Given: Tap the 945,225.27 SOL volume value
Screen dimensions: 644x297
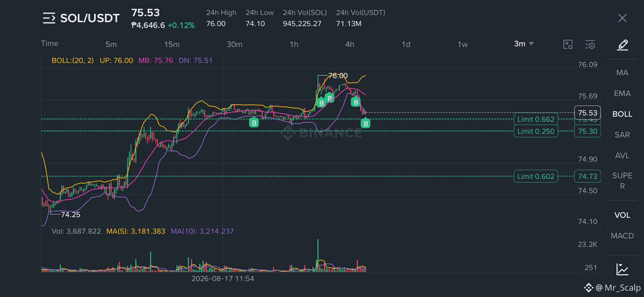Looking at the screenshot, I should (x=302, y=24).
